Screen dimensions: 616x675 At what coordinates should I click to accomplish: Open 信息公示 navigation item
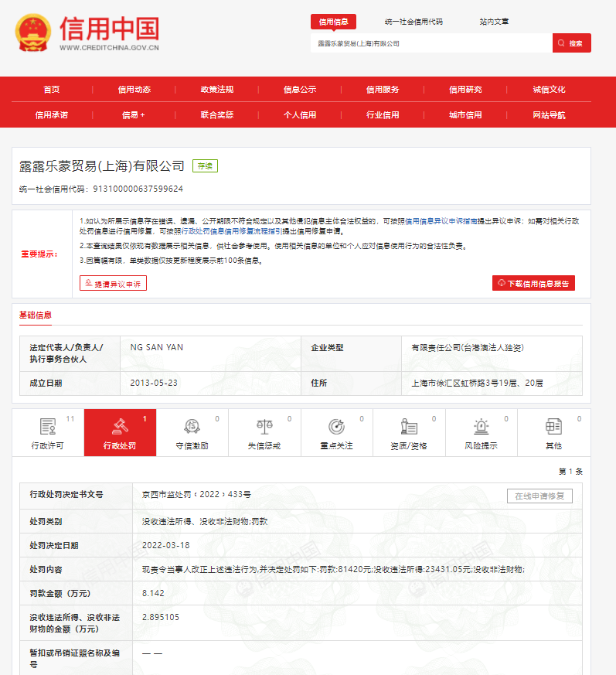coord(300,90)
